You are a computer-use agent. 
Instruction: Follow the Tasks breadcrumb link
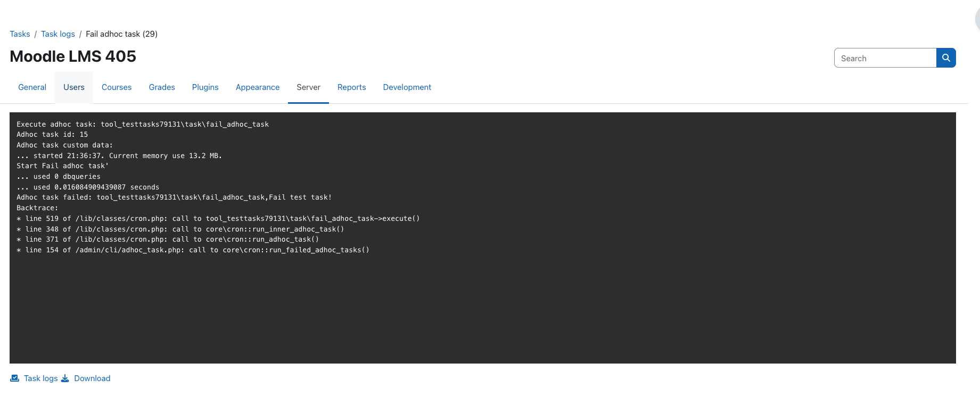click(x=20, y=34)
